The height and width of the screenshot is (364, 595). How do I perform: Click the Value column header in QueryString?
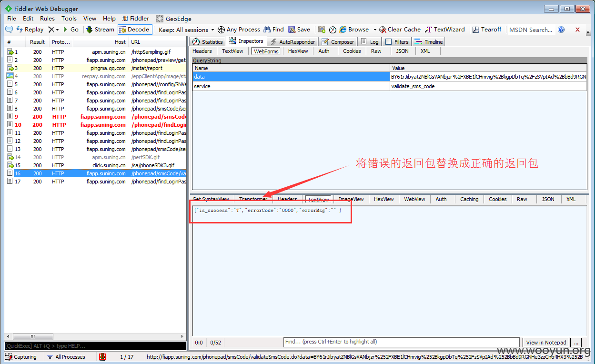tap(488, 68)
